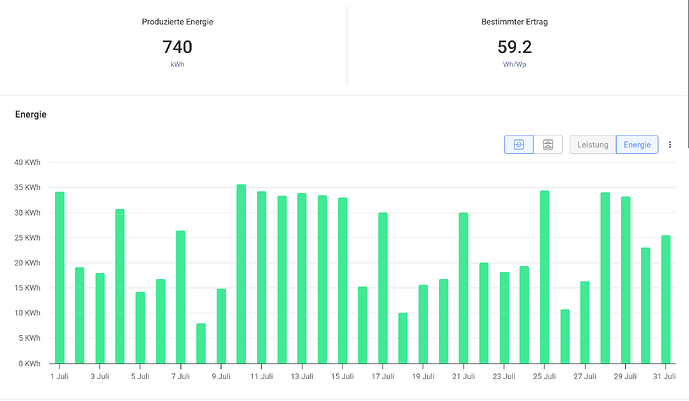This screenshot has height=401, width=689.
Task: Click the 31 Juli bar
Action: (x=666, y=300)
